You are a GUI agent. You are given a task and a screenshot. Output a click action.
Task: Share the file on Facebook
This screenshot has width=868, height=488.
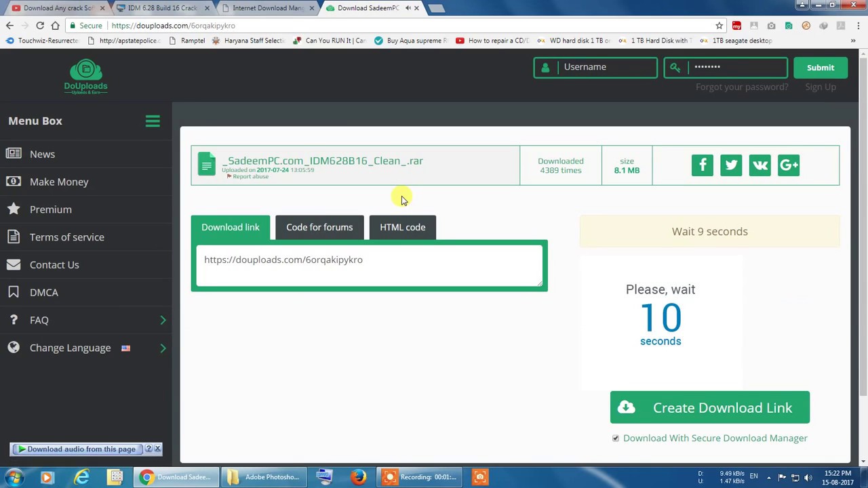703,165
